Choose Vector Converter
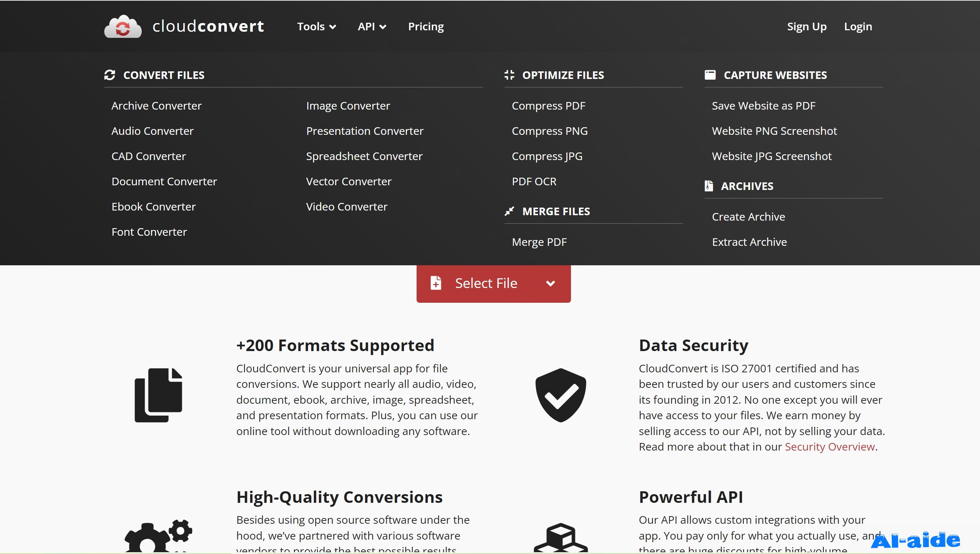The height and width of the screenshot is (554, 980). tap(349, 182)
